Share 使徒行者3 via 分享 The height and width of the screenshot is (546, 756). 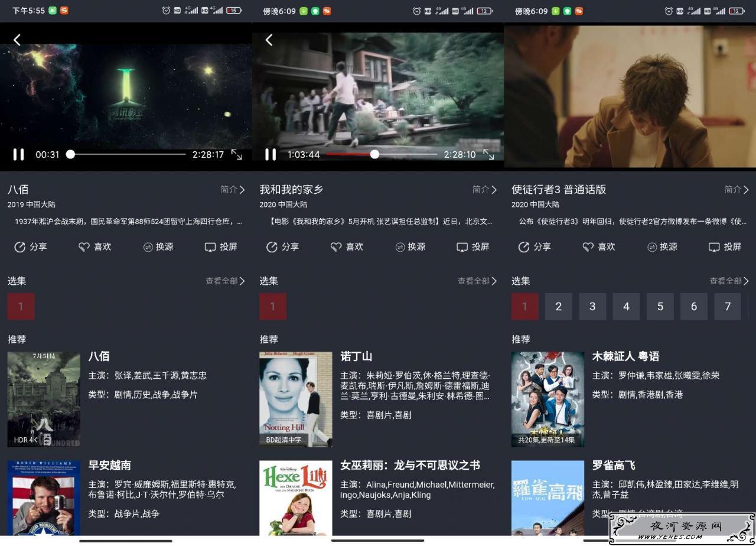click(x=535, y=247)
